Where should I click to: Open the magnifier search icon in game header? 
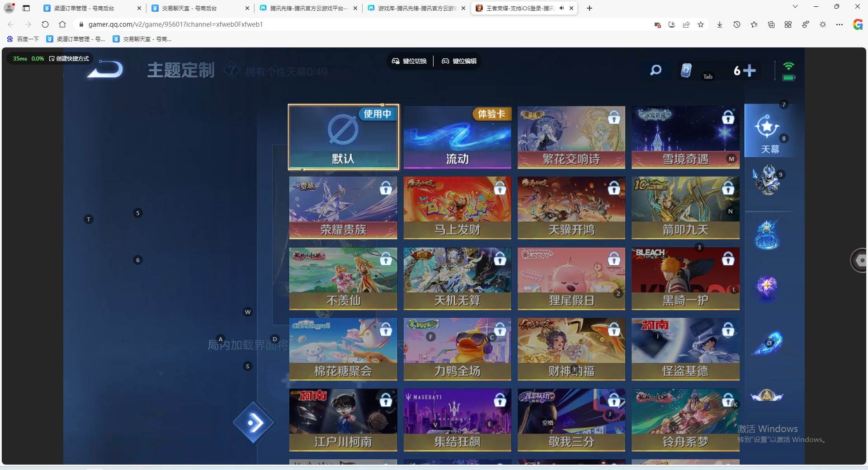pos(656,70)
